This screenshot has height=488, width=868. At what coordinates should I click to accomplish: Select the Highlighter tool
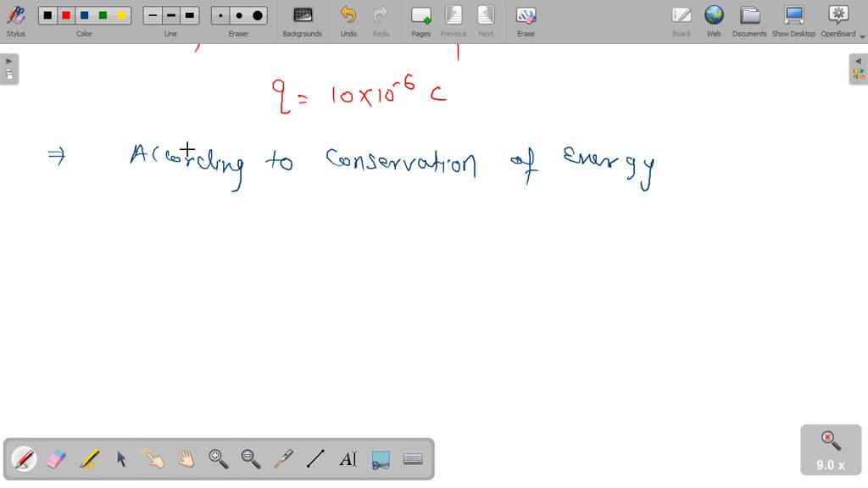[x=88, y=458]
